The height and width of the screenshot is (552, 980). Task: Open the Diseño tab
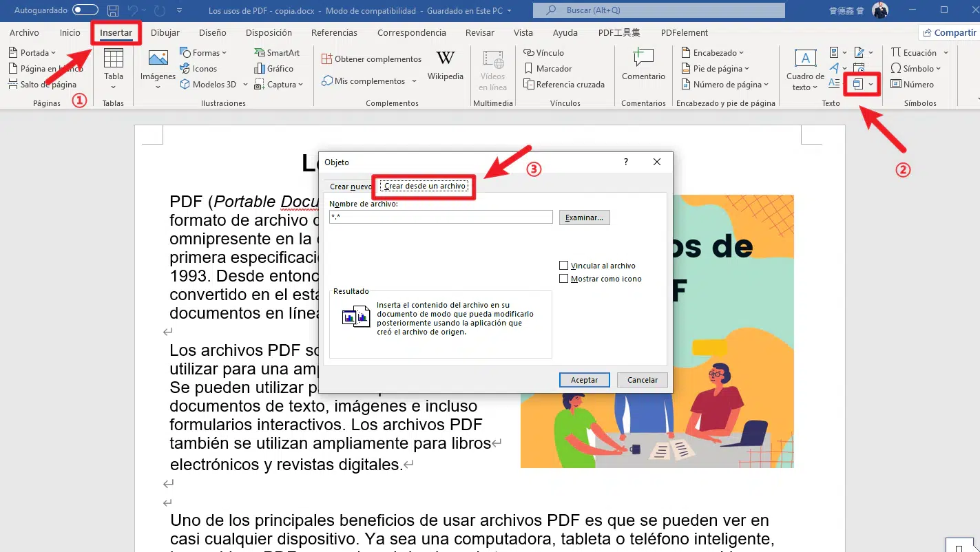click(x=213, y=32)
